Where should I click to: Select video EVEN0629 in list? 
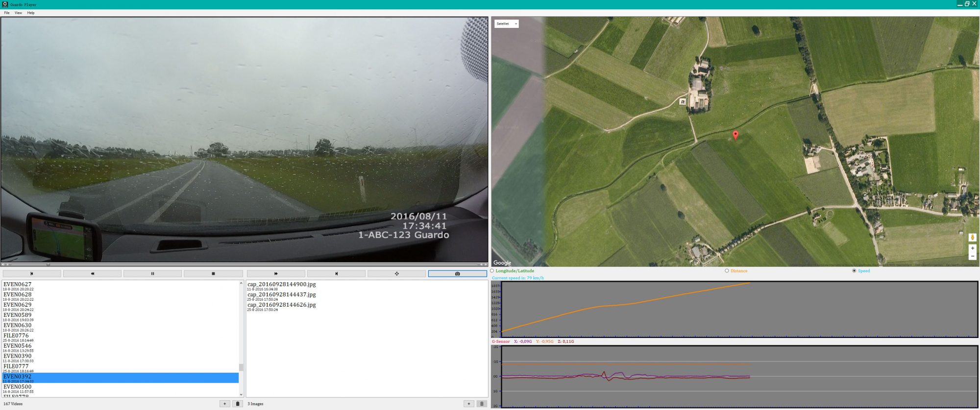click(120, 307)
